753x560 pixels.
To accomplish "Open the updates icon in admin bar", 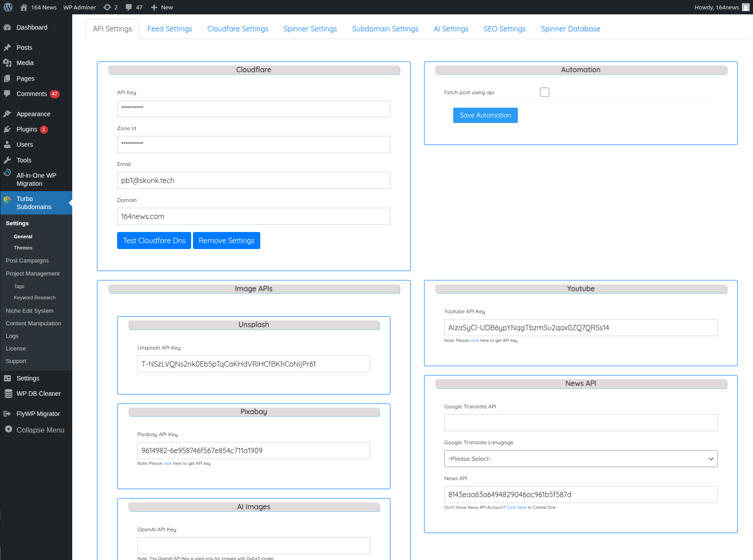I will tap(107, 7).
